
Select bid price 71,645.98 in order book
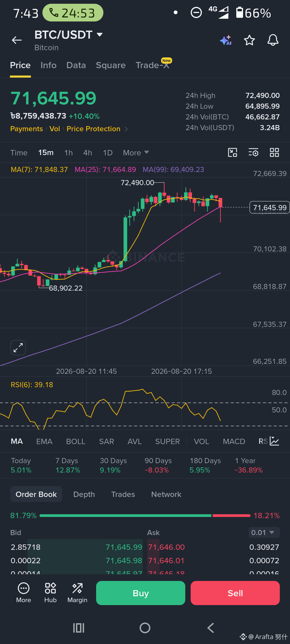(x=124, y=561)
